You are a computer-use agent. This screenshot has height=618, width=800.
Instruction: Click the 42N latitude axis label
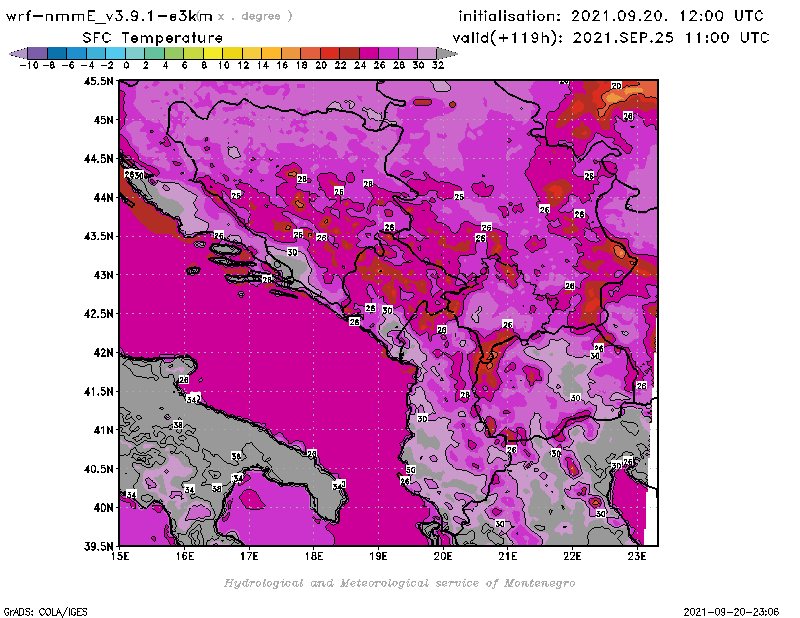pos(102,352)
